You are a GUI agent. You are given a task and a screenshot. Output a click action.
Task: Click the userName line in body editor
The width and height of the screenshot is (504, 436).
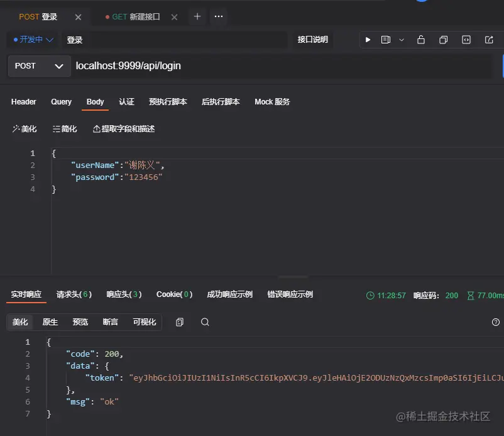[118, 165]
